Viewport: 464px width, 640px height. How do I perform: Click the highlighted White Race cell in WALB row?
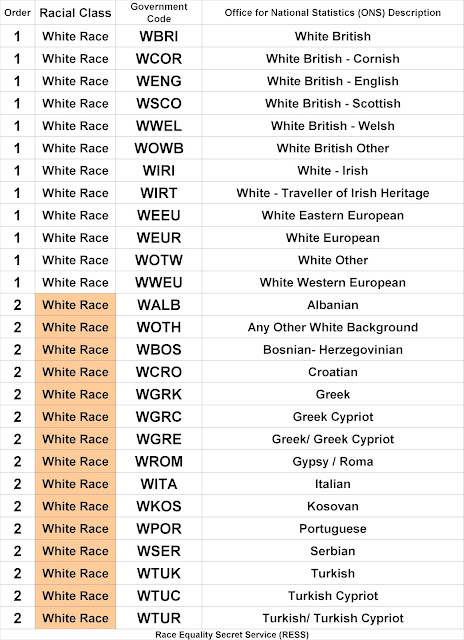(x=75, y=305)
